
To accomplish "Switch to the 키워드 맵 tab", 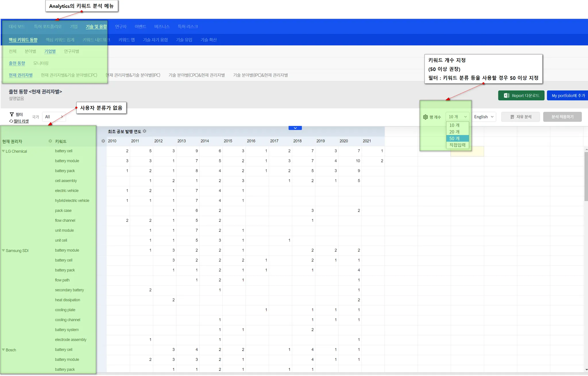I will pos(126,40).
